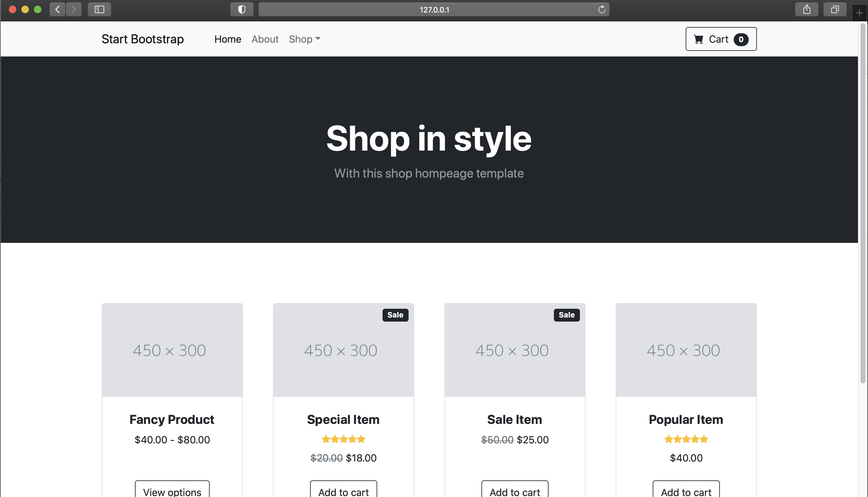This screenshot has width=868, height=497.
Task: Open the privacy shield report icon
Action: (x=242, y=9)
